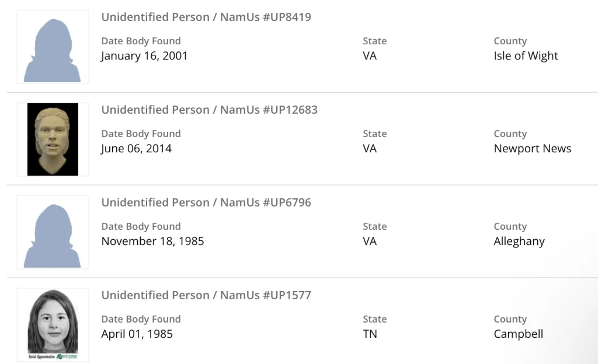Click the silhouette placeholder for case UP8419
Image resolution: width=598 pixels, height=364 pixels.
[53, 47]
